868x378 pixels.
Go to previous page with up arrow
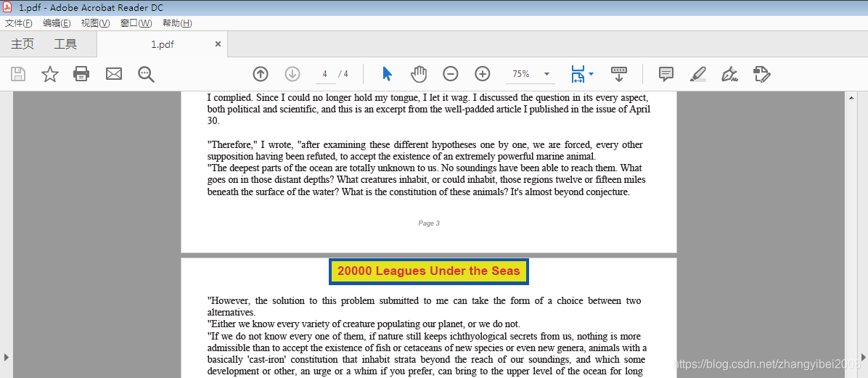click(x=260, y=73)
